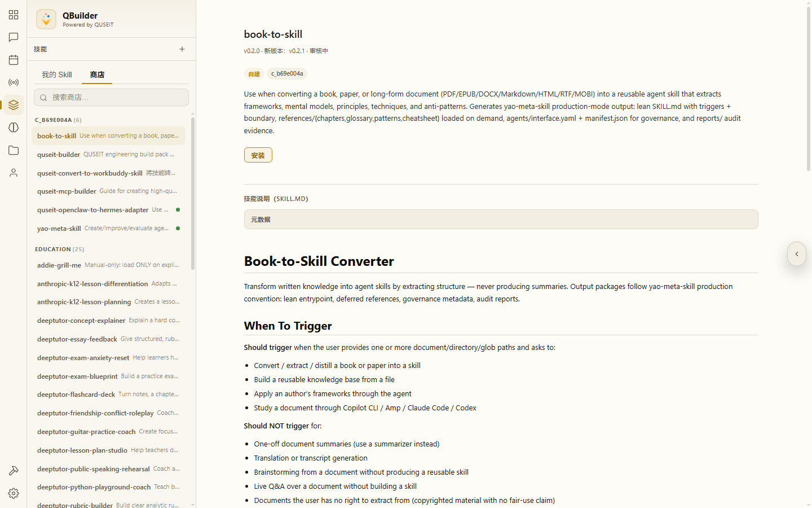Screen dimensions: 812x508
Task: Open the user profile icon in sidebar
Action: pos(14,173)
